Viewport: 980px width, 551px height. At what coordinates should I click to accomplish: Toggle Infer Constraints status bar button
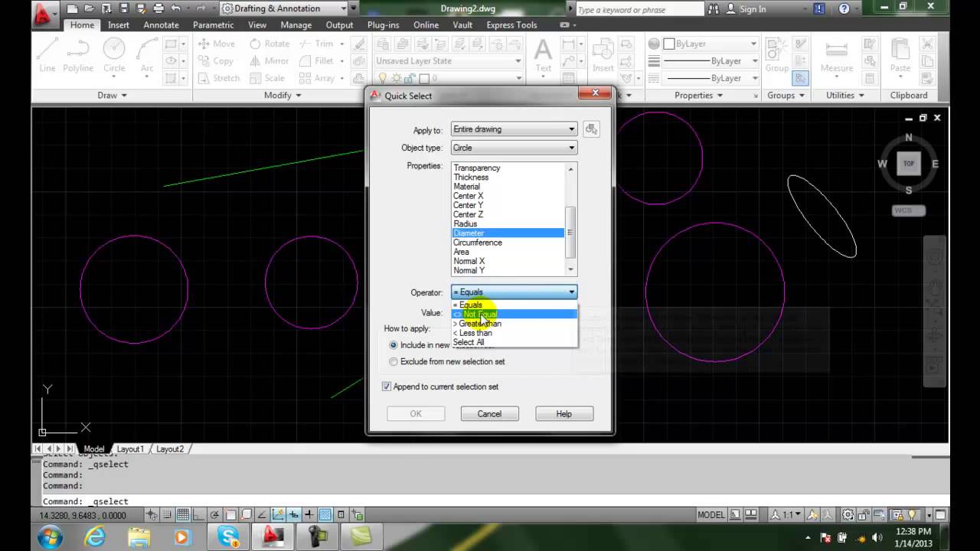[x=152, y=515]
